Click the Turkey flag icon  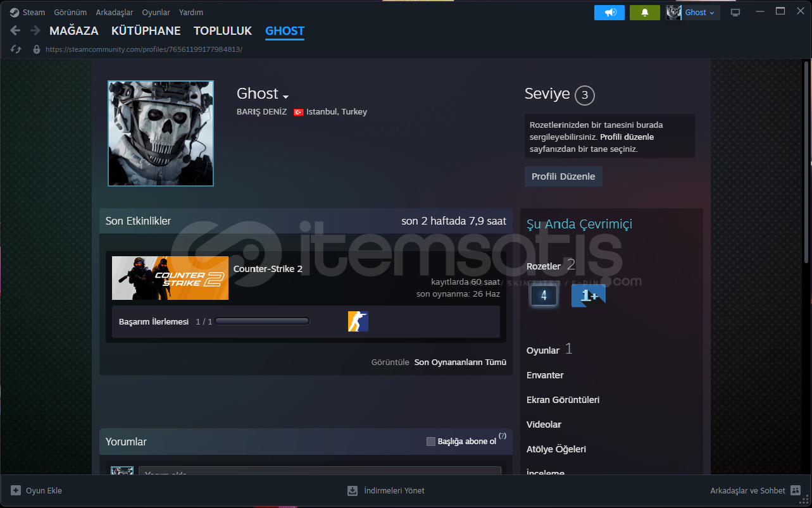click(x=299, y=112)
